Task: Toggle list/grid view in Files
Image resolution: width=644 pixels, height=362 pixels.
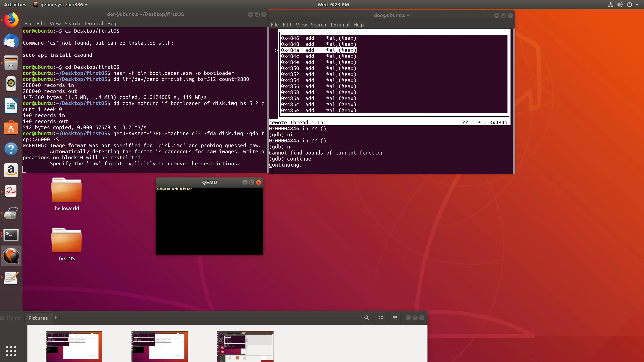Action: pyautogui.click(x=381, y=318)
